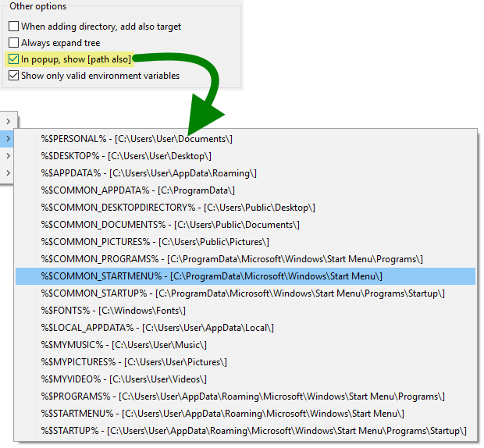Tick the 'Always expand tree' checkbox
Image resolution: width=484 pixels, height=448 pixels.
coord(13,43)
